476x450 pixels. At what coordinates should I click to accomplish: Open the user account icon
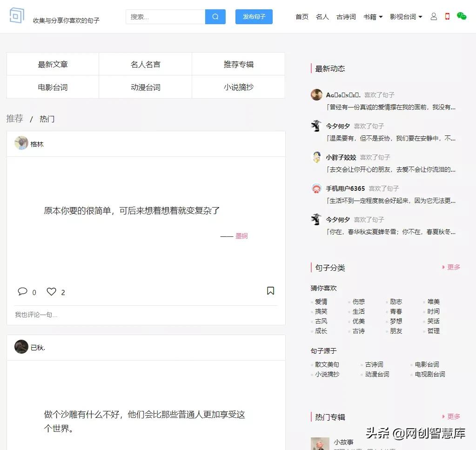(x=433, y=16)
